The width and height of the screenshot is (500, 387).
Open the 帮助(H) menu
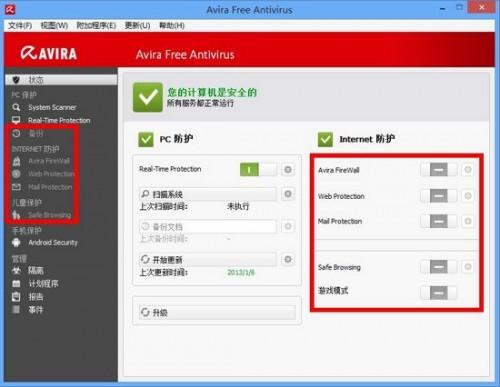(172, 25)
